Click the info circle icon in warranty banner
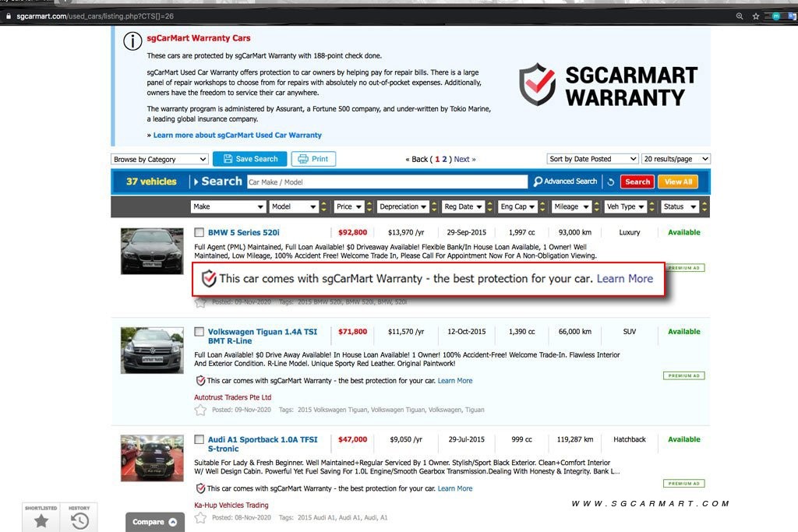The height and width of the screenshot is (532, 798). tap(132, 41)
